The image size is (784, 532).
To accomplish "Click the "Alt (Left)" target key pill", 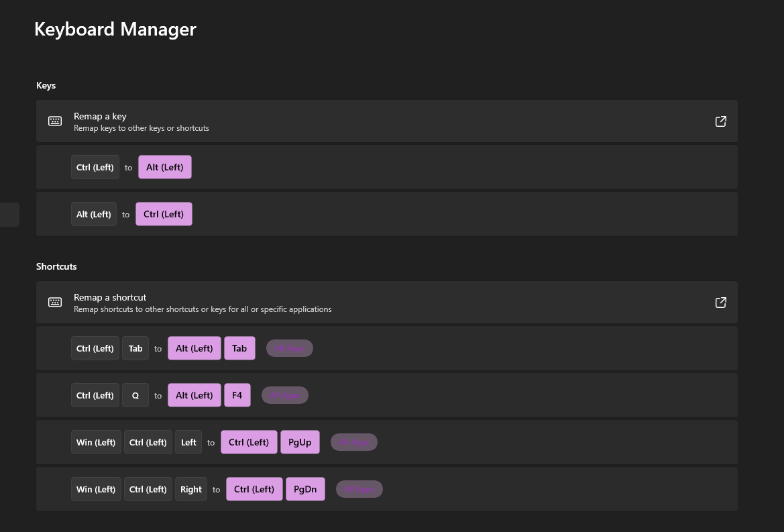I will [x=164, y=166].
